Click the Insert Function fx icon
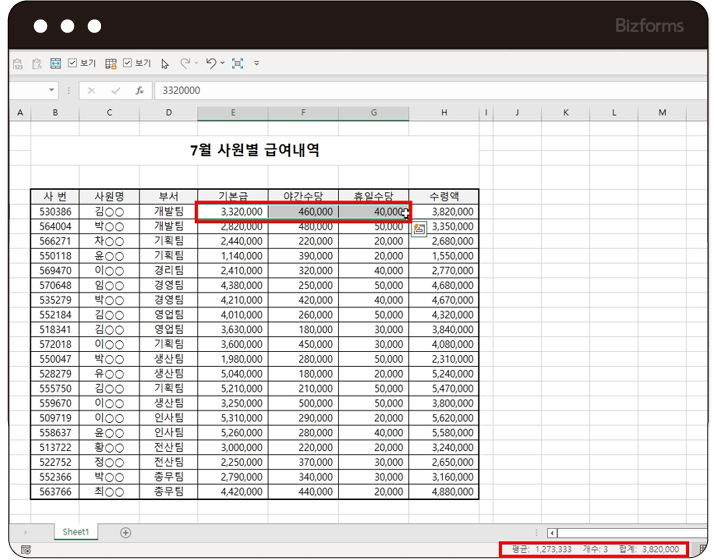The height and width of the screenshot is (560, 715). coord(139,90)
